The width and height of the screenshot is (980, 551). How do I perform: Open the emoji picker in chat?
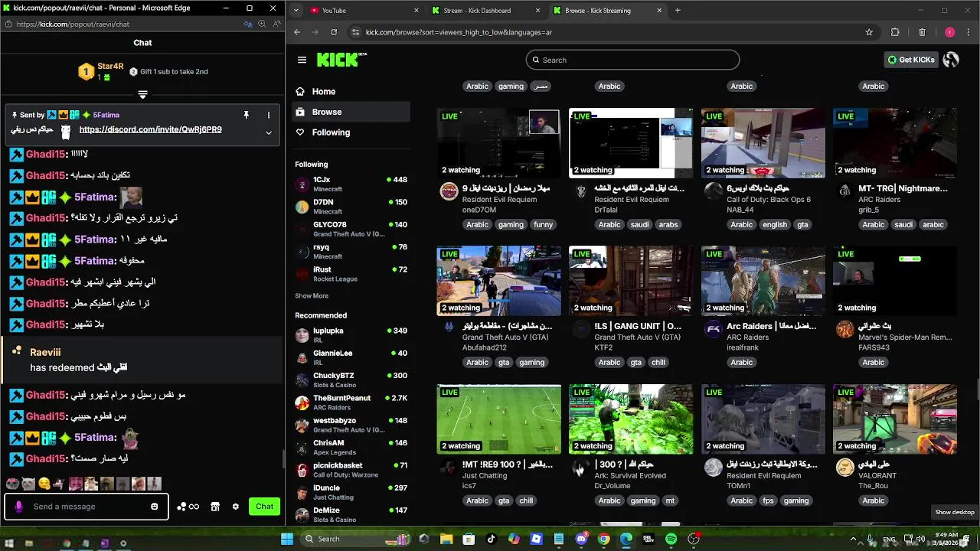[155, 507]
